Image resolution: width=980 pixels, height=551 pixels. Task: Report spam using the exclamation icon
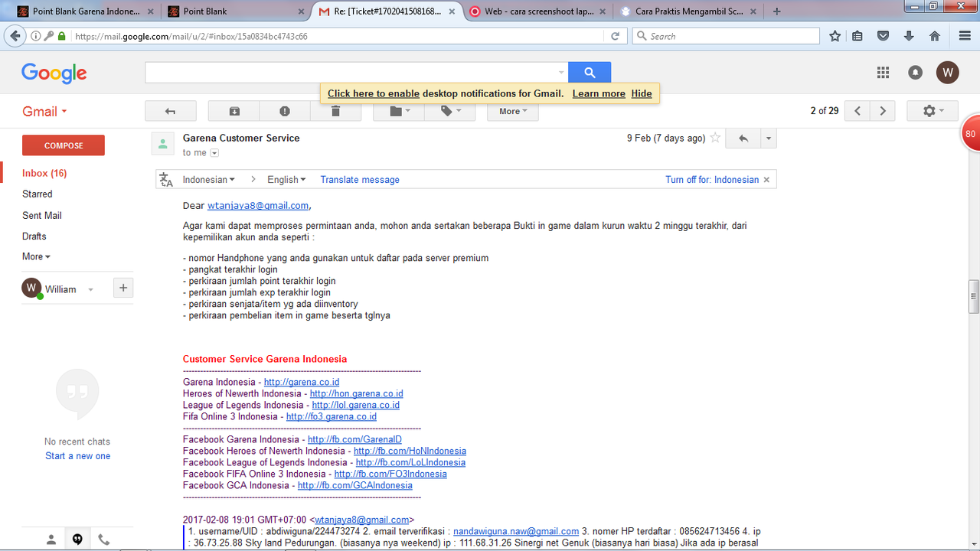point(285,111)
